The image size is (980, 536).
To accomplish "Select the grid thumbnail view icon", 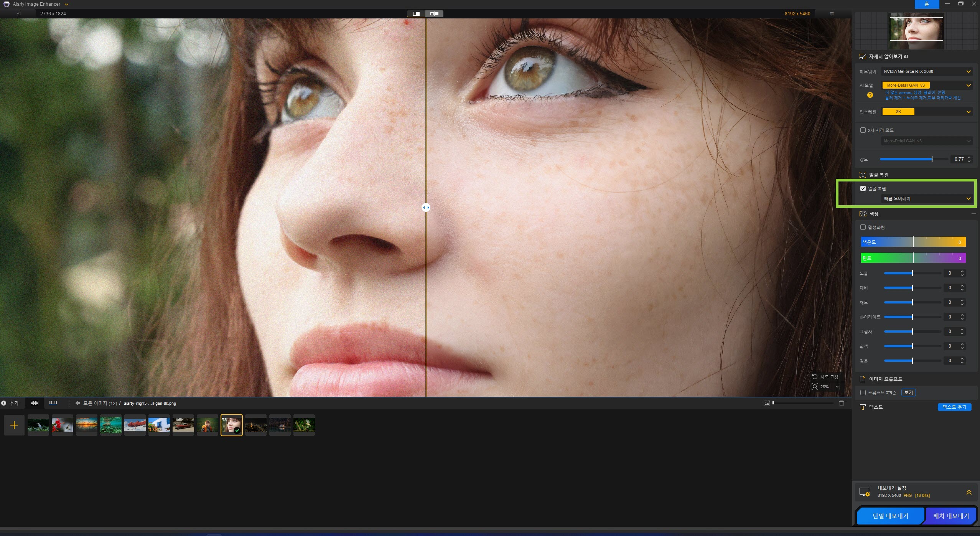I will pyautogui.click(x=34, y=403).
